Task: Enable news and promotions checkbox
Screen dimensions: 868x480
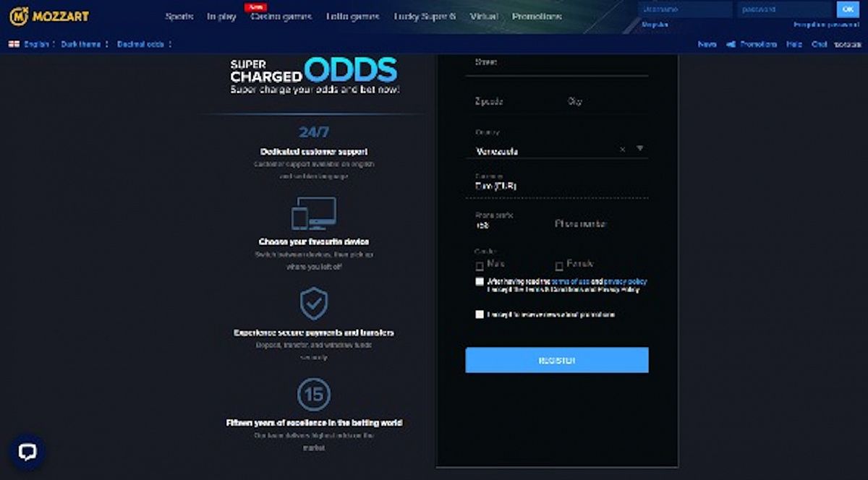Action: (480, 314)
